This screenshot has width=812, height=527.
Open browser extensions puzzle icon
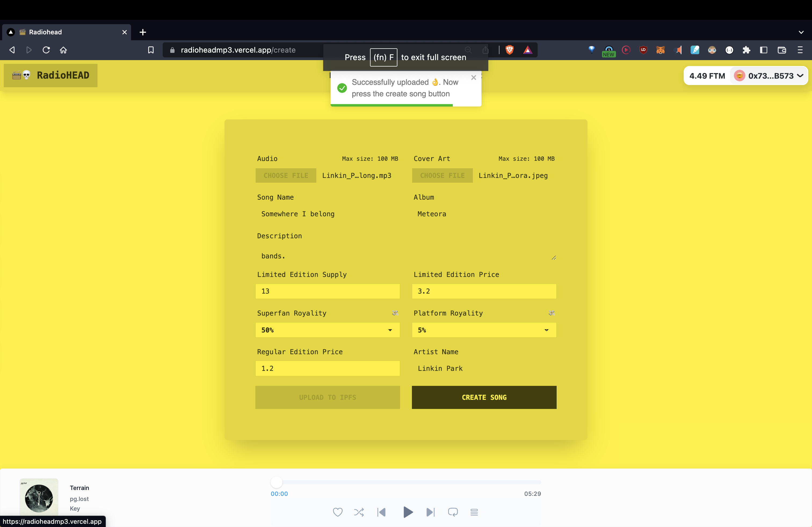pos(746,50)
